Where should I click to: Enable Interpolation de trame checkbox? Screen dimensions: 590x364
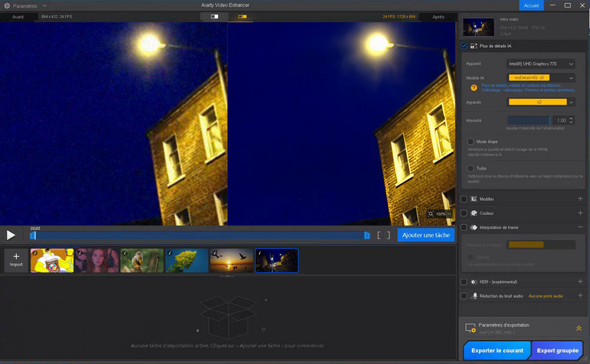pos(464,227)
